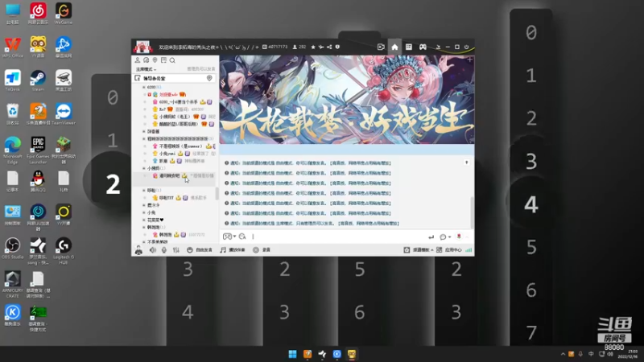The image size is (644, 362).
Task: Select the 辅导办公室 channel row
Action: [x=175, y=78]
